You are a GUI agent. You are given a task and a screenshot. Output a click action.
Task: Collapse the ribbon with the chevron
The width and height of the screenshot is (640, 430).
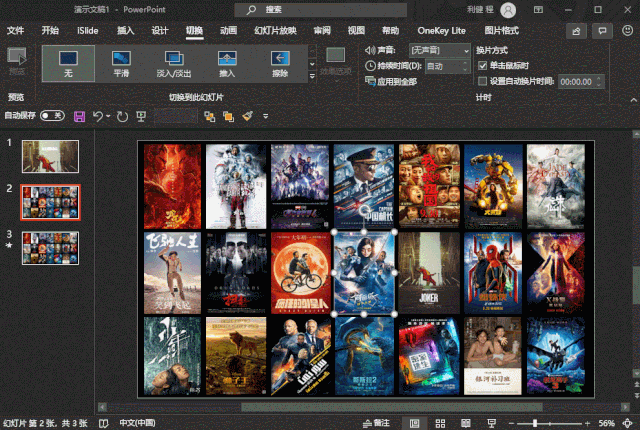click(x=633, y=100)
